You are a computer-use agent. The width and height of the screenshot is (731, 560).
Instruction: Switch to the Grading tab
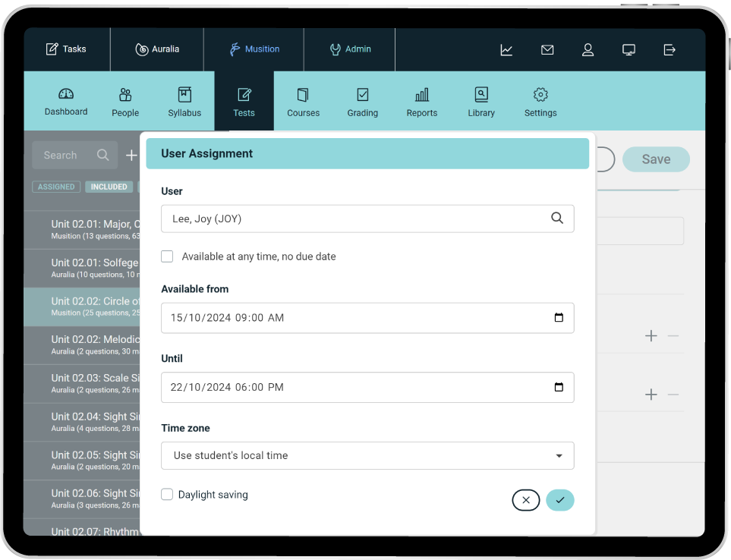363,102
